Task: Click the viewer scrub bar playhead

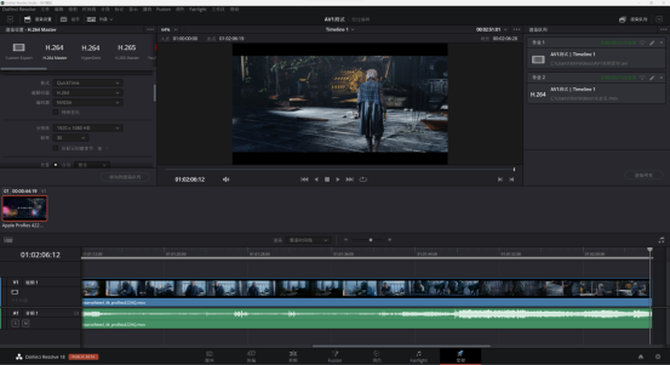Action: [x=514, y=169]
